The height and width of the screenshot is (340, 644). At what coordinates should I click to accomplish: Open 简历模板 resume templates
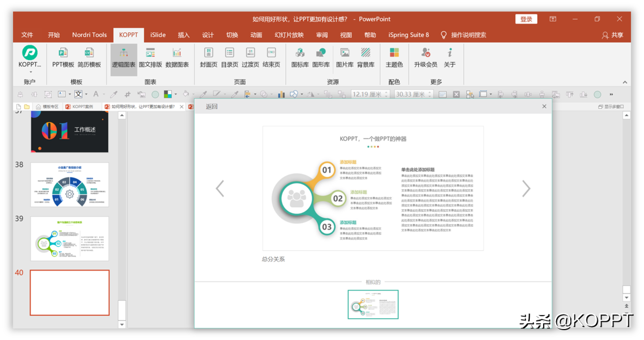(x=89, y=58)
